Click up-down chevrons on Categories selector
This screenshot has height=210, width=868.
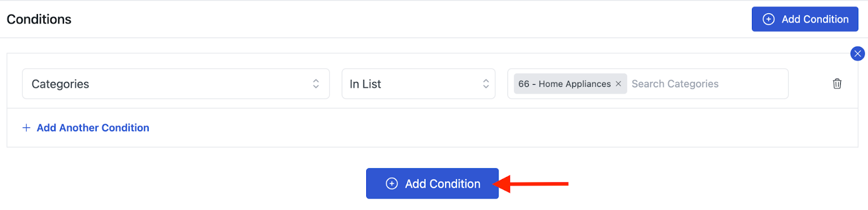coord(316,84)
